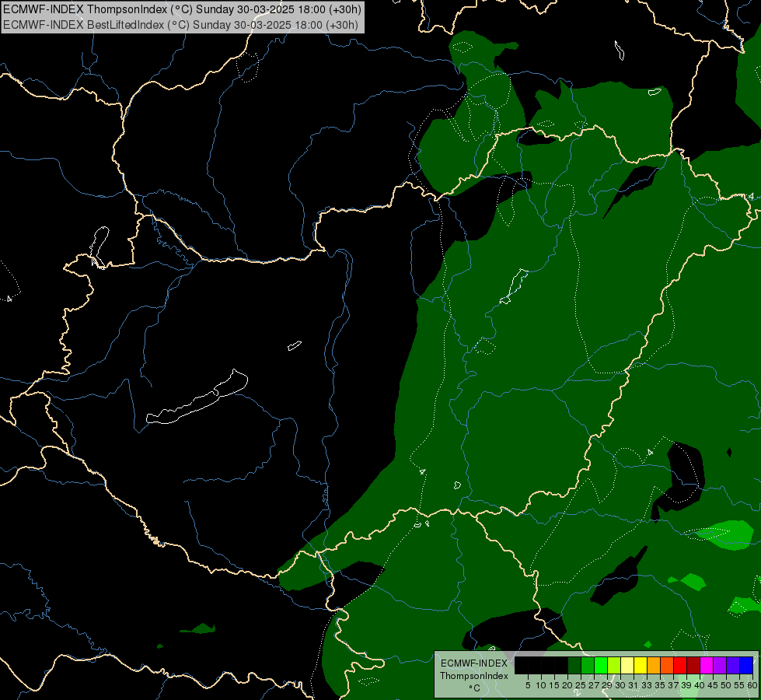Click legend tick value 31
761x700 pixels.
(634, 685)
